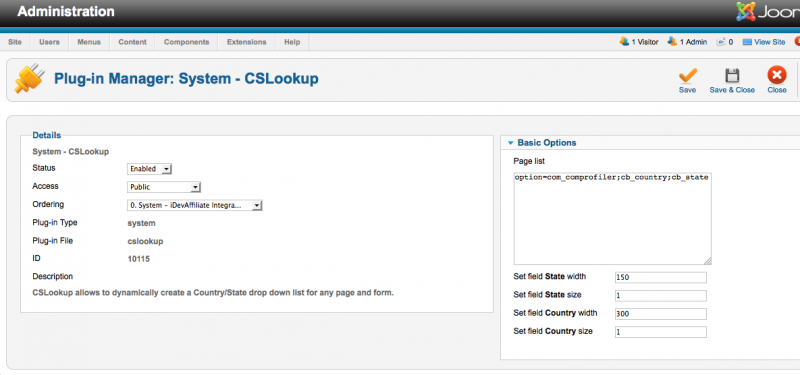800x375 pixels.
Task: Click the red Close icon
Action: (777, 76)
